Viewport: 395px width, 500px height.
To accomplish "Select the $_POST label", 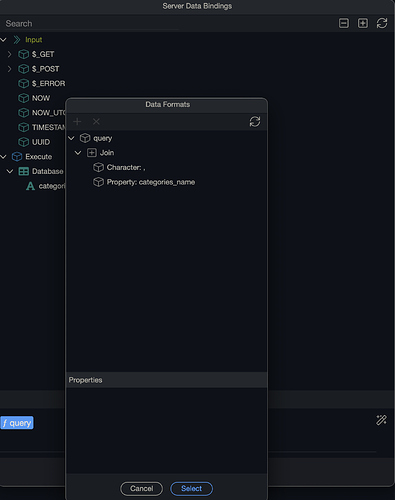I will pyautogui.click(x=46, y=69).
